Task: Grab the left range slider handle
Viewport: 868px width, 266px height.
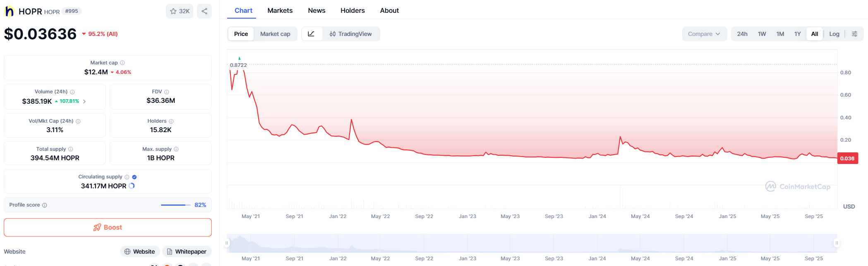Action: coord(227,243)
